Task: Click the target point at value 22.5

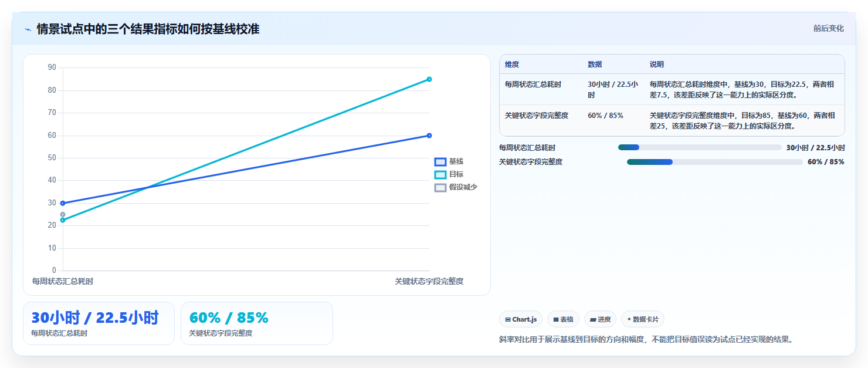Action: pyautogui.click(x=63, y=220)
